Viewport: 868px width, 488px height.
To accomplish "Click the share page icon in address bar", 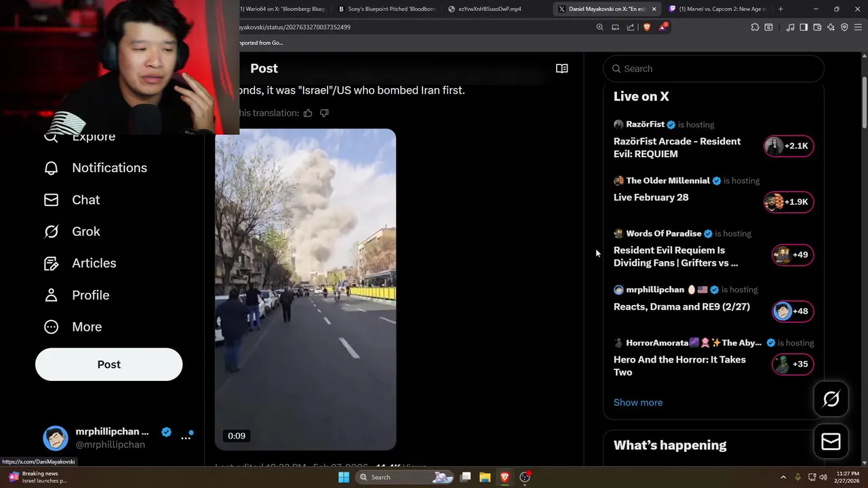I will point(631,27).
